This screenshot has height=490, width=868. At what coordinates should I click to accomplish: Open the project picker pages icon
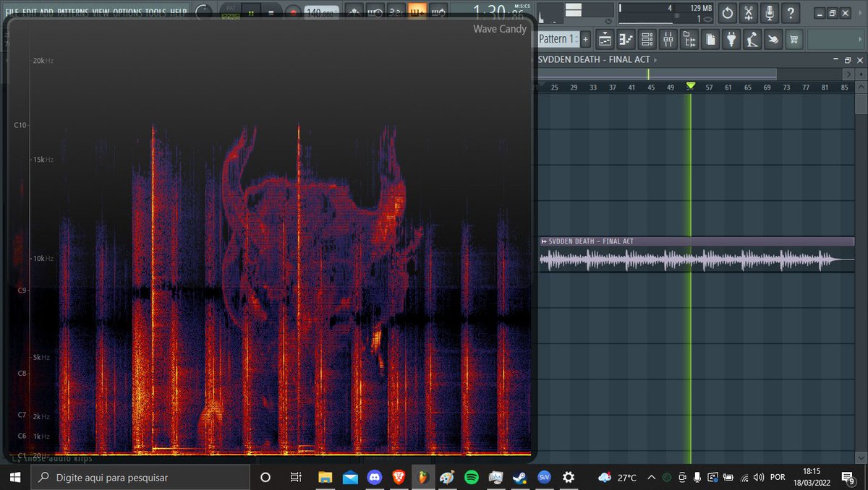pyautogui.click(x=710, y=39)
